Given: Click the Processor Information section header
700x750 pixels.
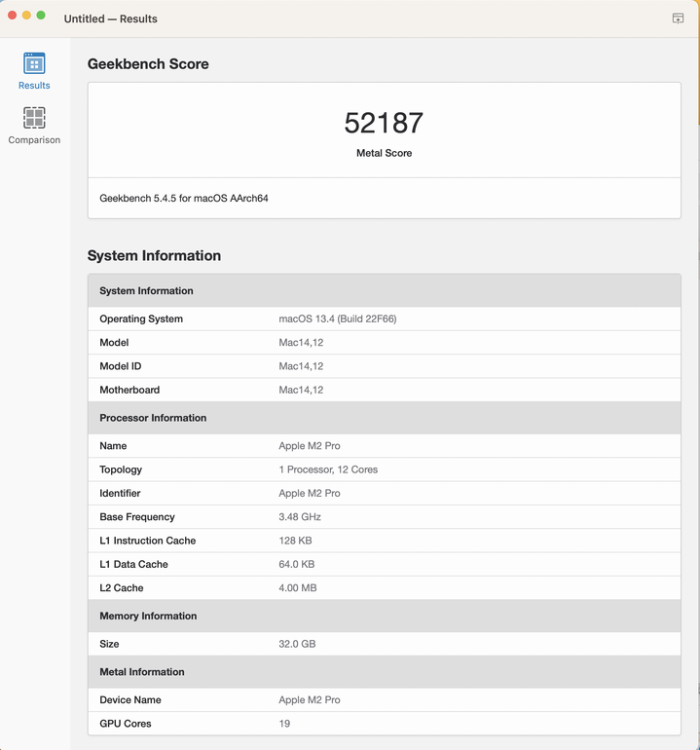Looking at the screenshot, I should [384, 418].
